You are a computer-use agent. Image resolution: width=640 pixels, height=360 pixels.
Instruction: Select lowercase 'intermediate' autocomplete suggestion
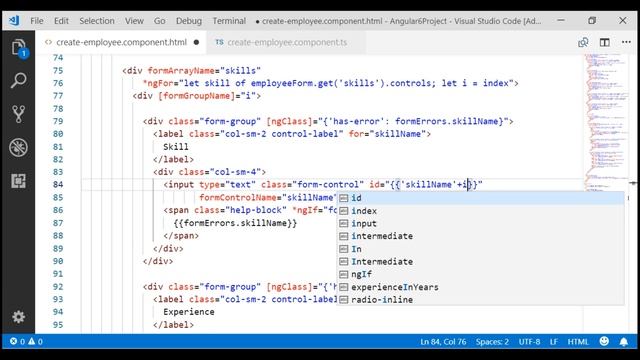click(481, 236)
